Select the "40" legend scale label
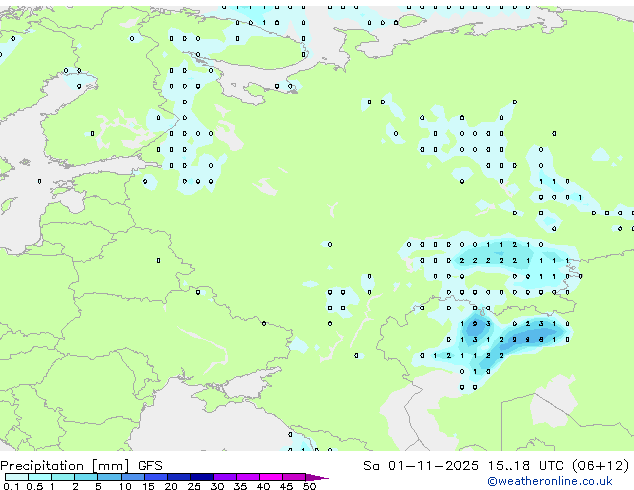This screenshot has height=490, width=634. [263, 486]
